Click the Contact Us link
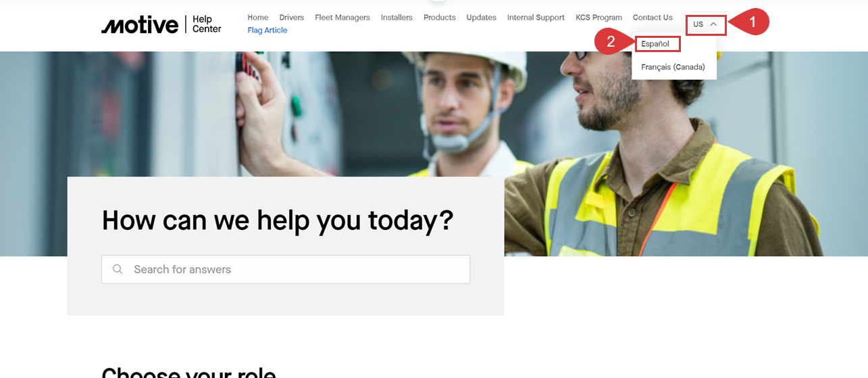The width and height of the screenshot is (868, 378). tap(653, 18)
